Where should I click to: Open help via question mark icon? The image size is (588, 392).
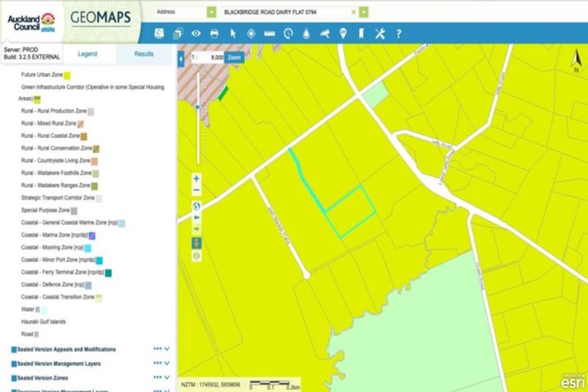398,34
